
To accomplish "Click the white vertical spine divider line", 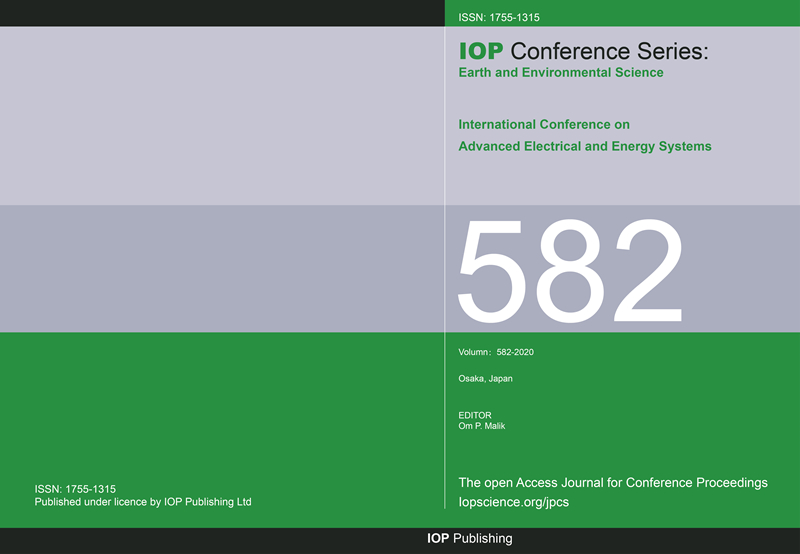I will point(444,250).
